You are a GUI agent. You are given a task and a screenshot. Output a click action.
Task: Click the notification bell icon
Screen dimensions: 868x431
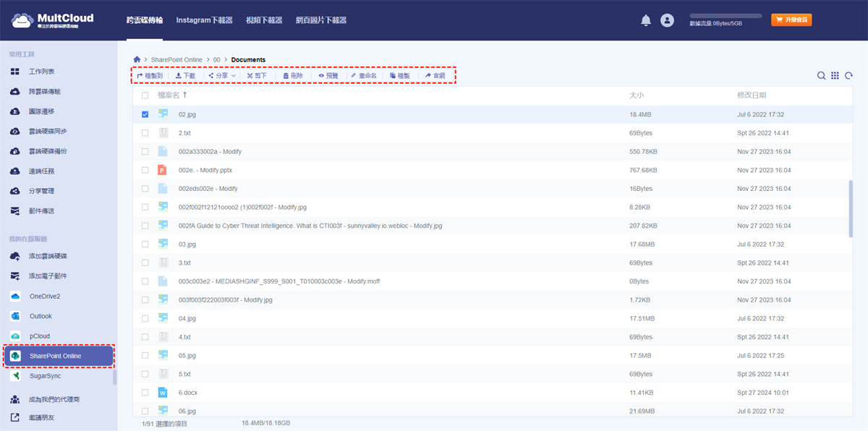pyautogui.click(x=646, y=20)
